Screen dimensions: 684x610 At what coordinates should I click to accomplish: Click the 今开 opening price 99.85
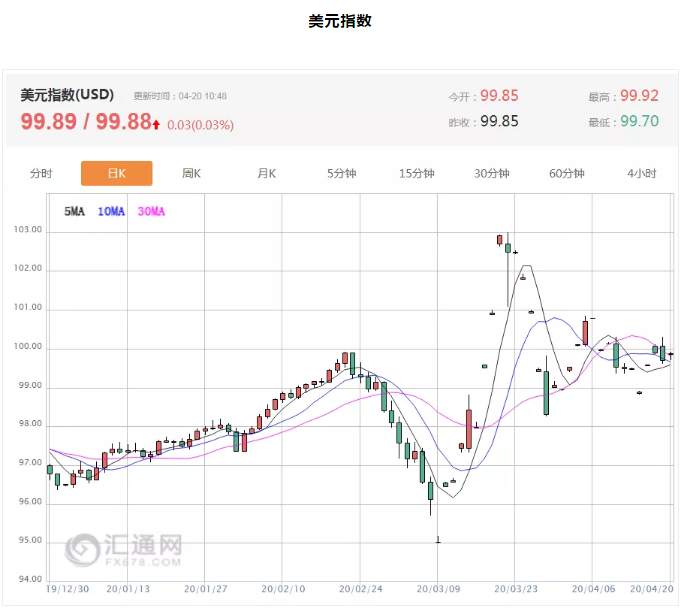(499, 96)
